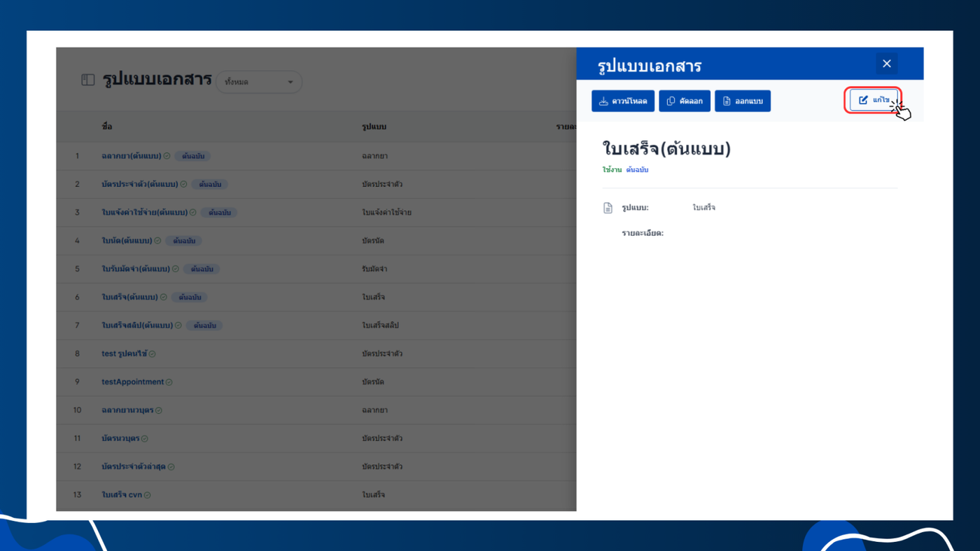Click the sidebar panel icon beside title
This screenshot has width=980, height=551.
point(87,80)
